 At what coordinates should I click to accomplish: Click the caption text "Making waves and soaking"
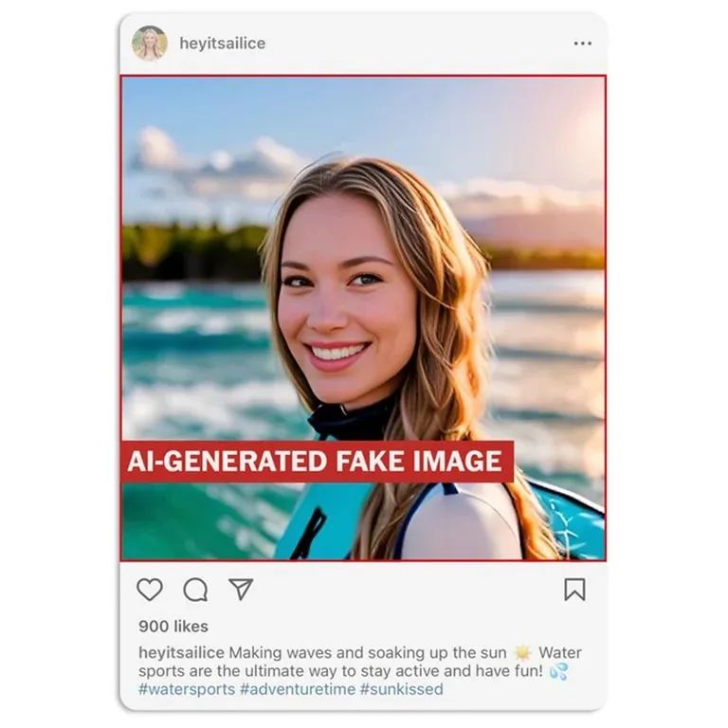(x=313, y=653)
